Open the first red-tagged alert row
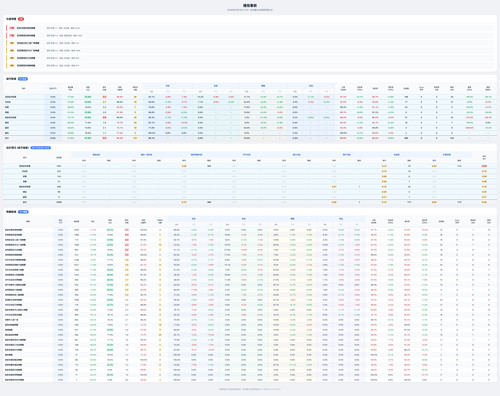This screenshot has width=500, height=396. pos(250,28)
